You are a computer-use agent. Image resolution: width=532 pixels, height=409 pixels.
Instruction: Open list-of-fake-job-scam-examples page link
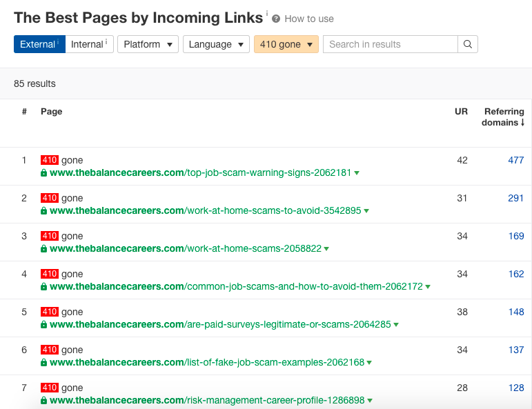tap(207, 363)
